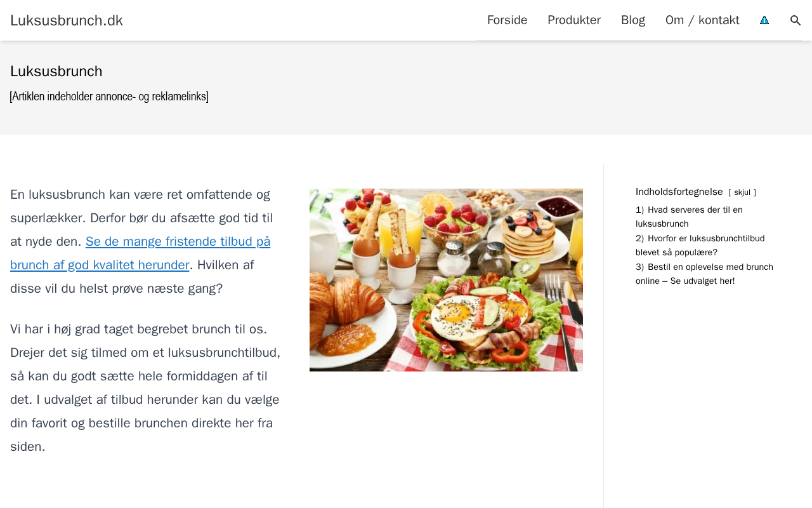Viewport: 812px width, 508px height.
Task: Jump to Hvad serveres der til en luksusbrunch
Action: coord(689,217)
